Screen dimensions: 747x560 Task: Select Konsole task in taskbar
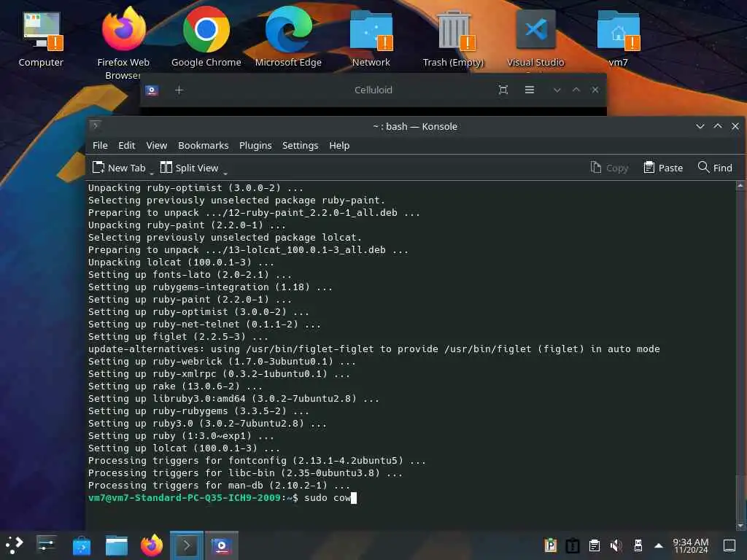pos(187,545)
